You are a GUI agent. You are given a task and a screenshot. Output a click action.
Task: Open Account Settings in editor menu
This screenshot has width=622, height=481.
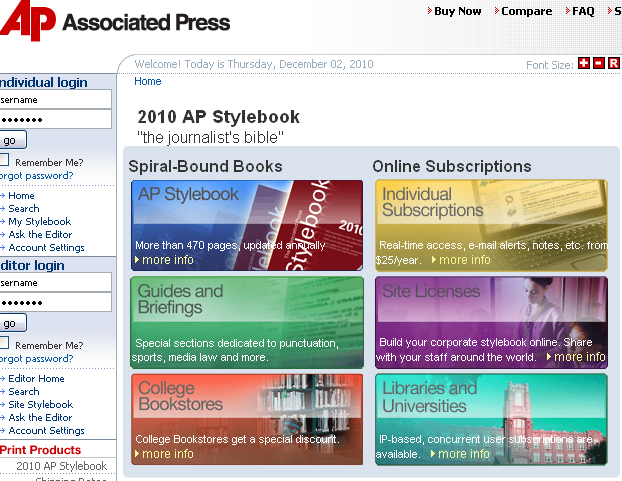(x=46, y=431)
